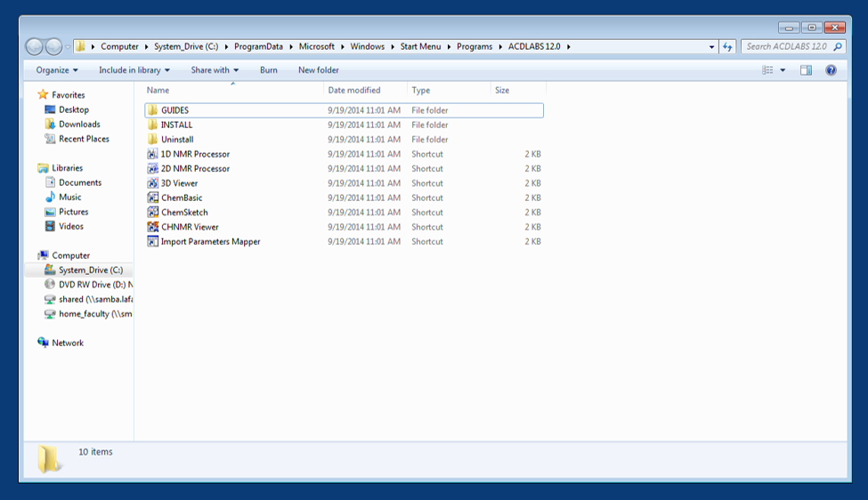868x500 pixels.
Task: Expand arrow after Programs breadcrumb
Action: tap(500, 46)
